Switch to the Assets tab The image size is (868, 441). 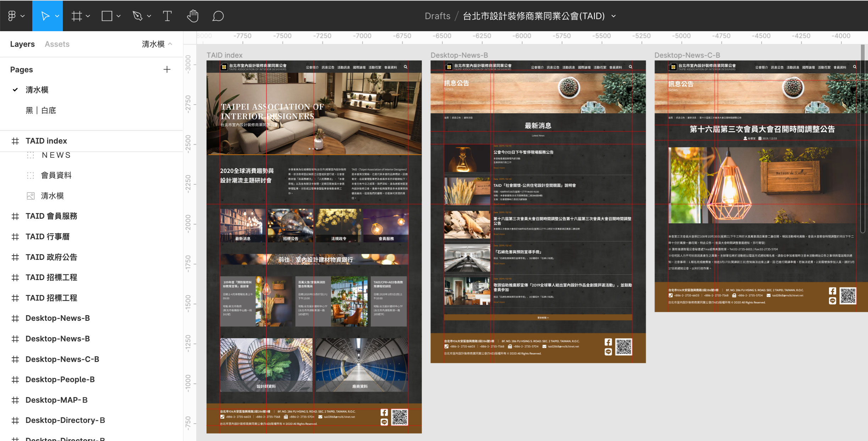(57, 44)
